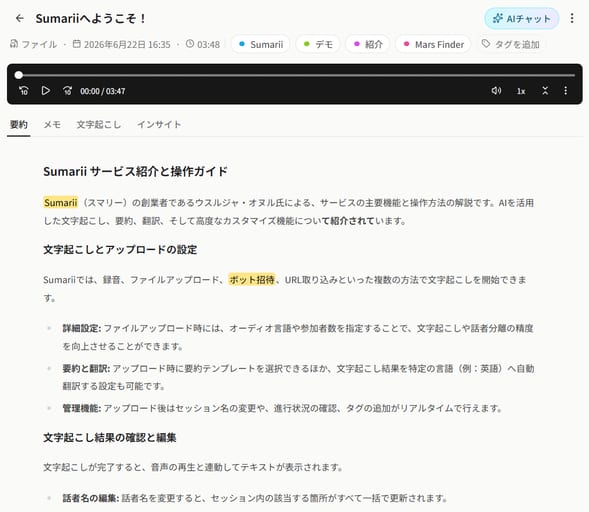This screenshot has width=589, height=512.
Task: Click the calendar icon beside the date
Action: point(77,44)
